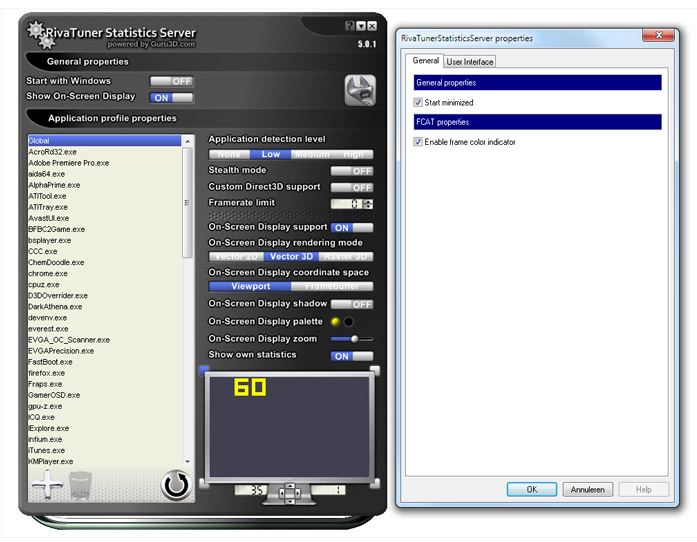Screen dimensions: 697x542
Task: Delete profile using trash bin icon
Action: point(81,485)
